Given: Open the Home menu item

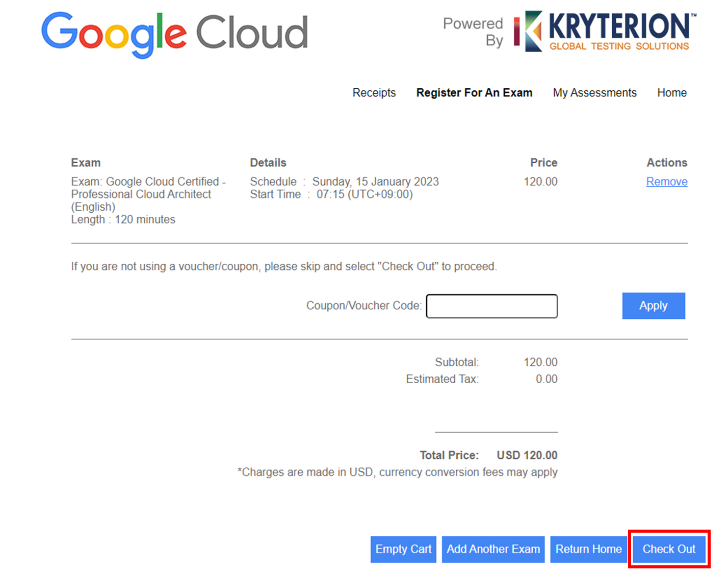Looking at the screenshot, I should tap(671, 93).
